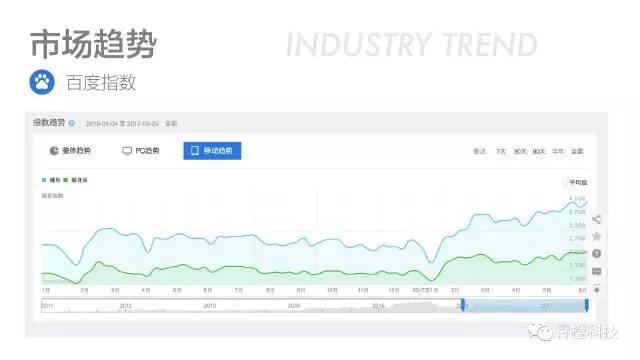Open the date range selector in header
The width and height of the screenshot is (640, 360).
122,123
